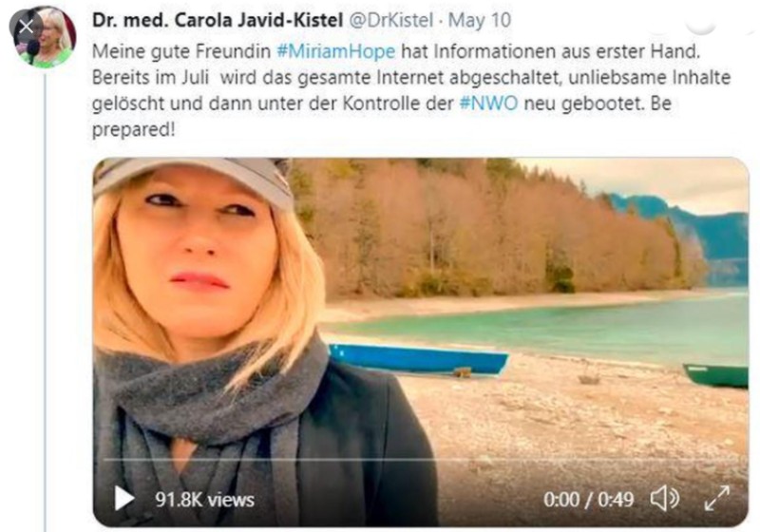Open the #MiriamHope hashtag
This screenshot has width=760, height=532.
[336, 51]
